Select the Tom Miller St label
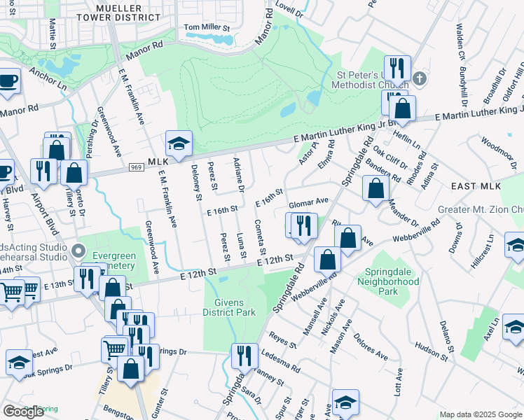The image size is (524, 420). click(207, 27)
